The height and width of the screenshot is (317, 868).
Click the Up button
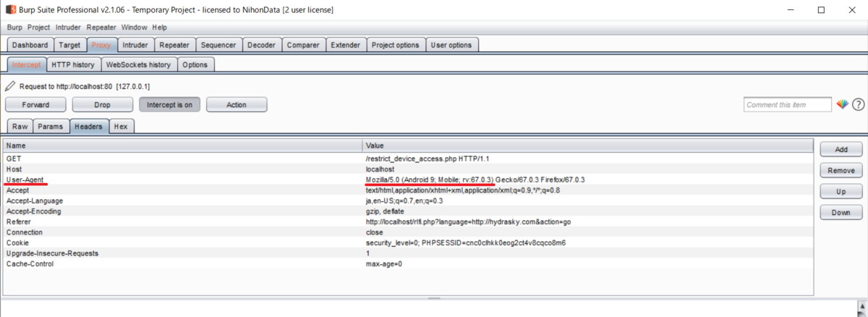tap(841, 192)
